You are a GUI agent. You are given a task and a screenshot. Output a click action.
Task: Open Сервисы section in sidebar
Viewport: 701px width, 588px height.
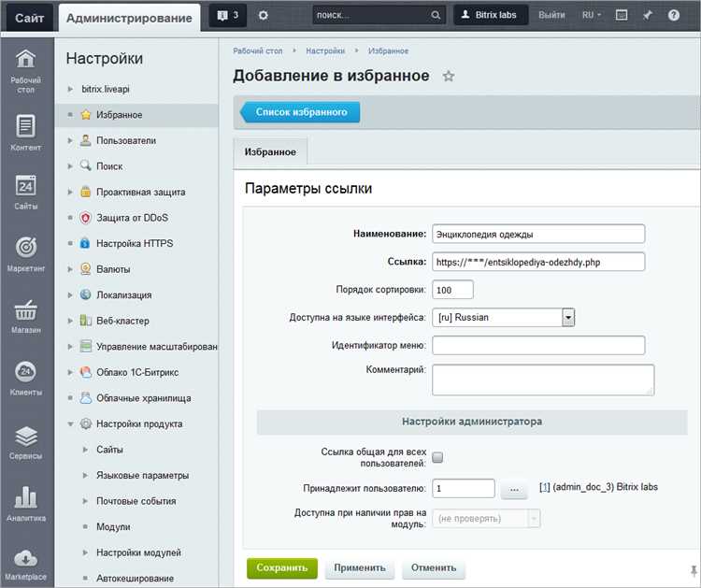(x=26, y=442)
